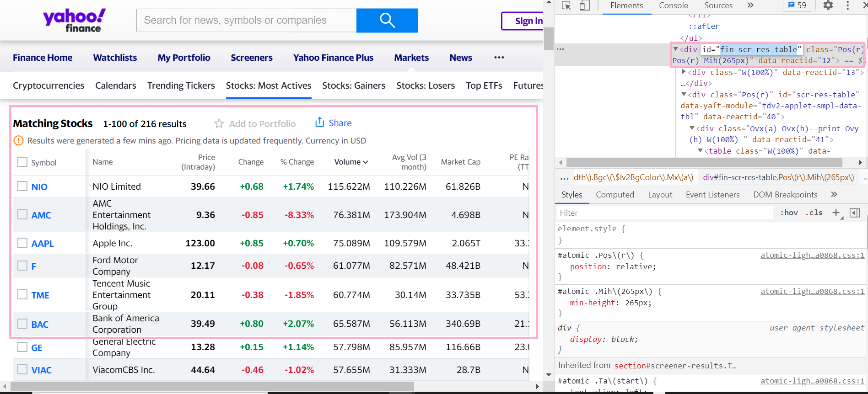Click the breadcrumb left ellipsis

[x=564, y=177]
